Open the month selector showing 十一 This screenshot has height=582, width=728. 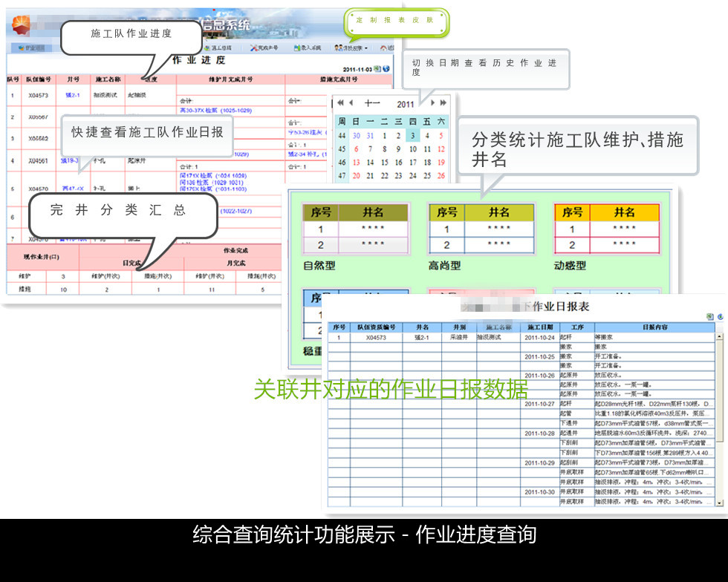(x=372, y=103)
